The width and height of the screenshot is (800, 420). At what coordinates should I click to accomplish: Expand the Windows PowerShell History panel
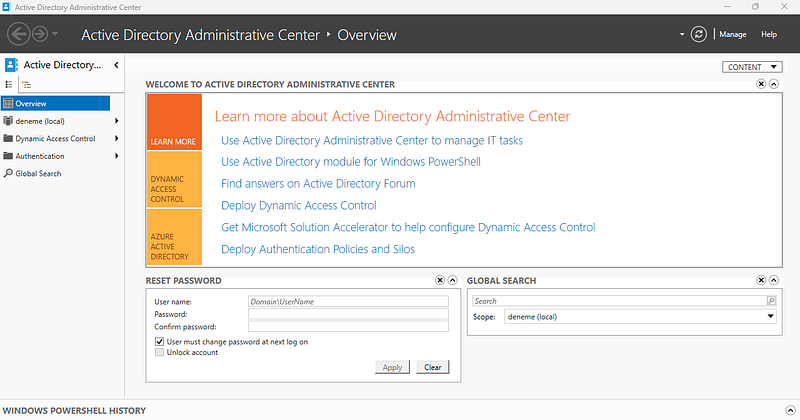[790, 410]
